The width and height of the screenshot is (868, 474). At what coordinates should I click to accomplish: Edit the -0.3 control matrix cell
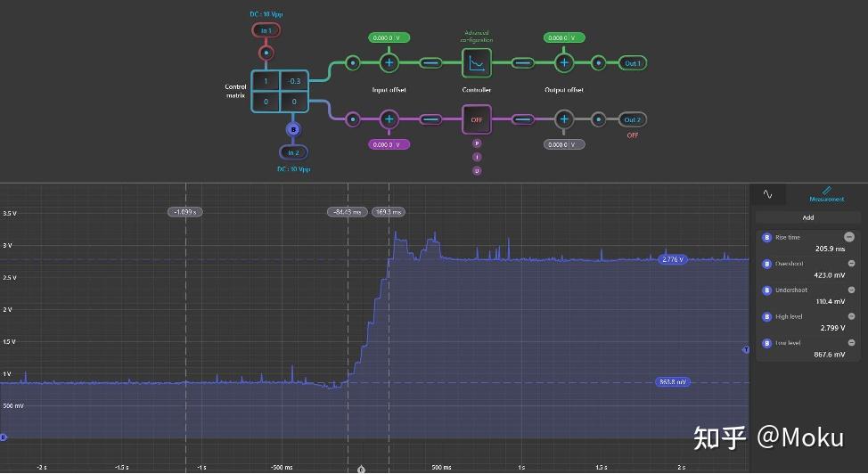click(x=294, y=81)
